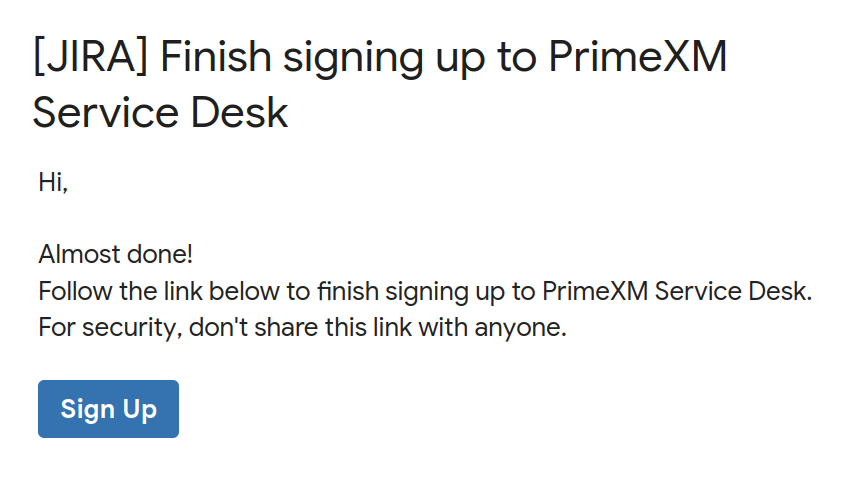Image resolution: width=850 pixels, height=487 pixels.
Task: Click the 'Hi,' greeting line
Action: (53, 182)
